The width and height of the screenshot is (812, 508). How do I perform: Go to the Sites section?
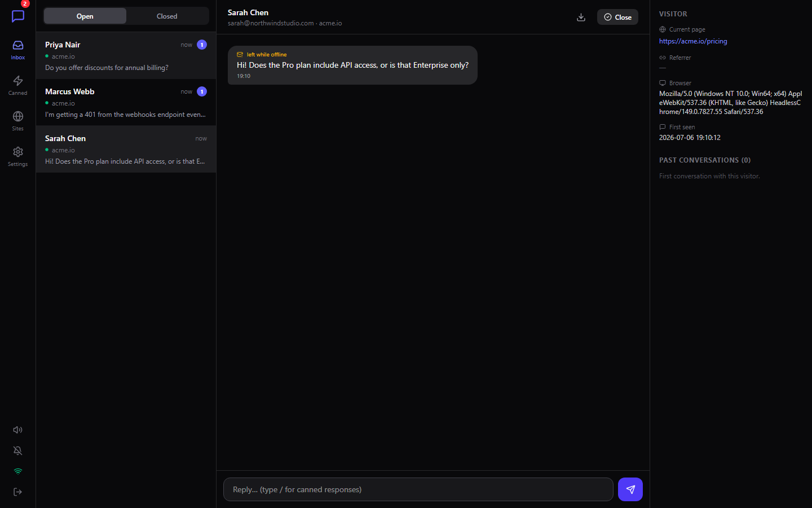pos(18,121)
